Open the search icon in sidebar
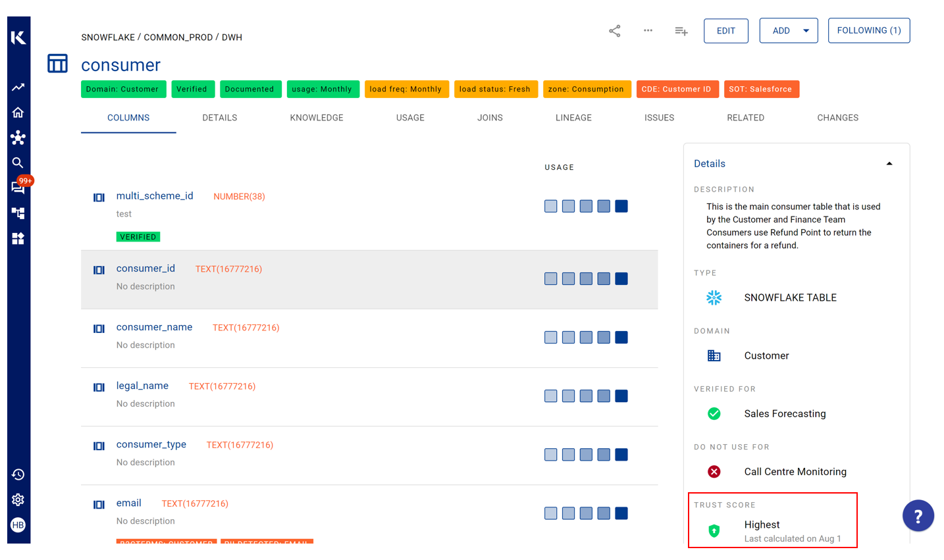Viewport: 944px width, 560px height. (18, 163)
